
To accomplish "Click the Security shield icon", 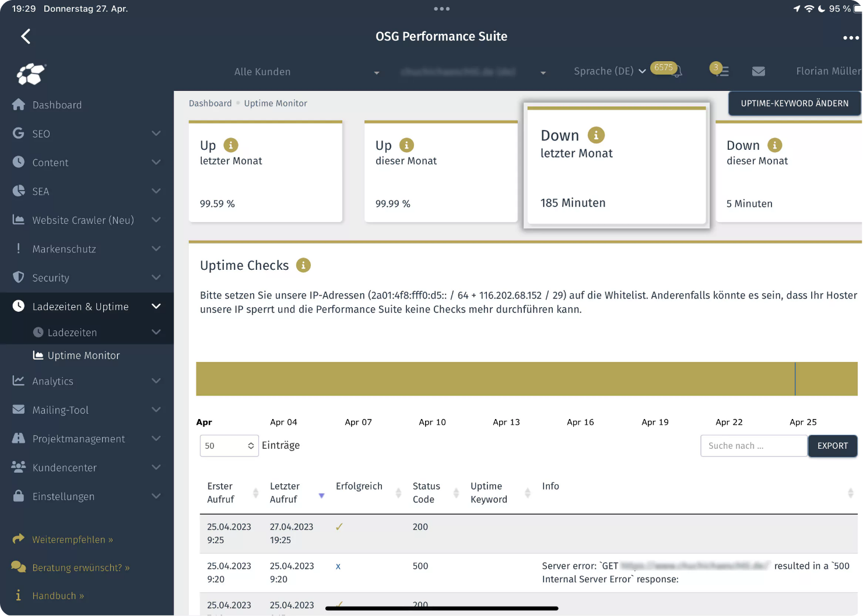I will pos(19,277).
